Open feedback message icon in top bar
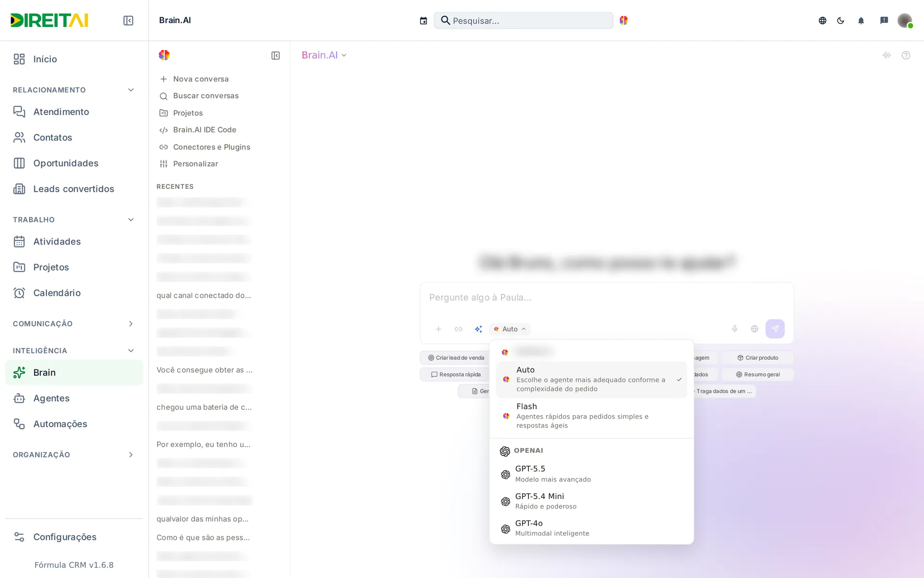Image resolution: width=924 pixels, height=578 pixels. pos(884,20)
